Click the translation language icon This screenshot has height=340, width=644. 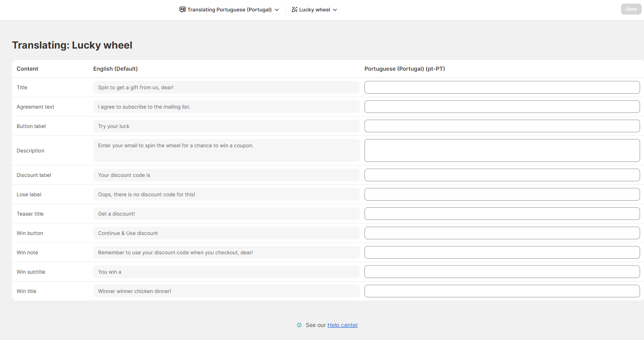(182, 9)
